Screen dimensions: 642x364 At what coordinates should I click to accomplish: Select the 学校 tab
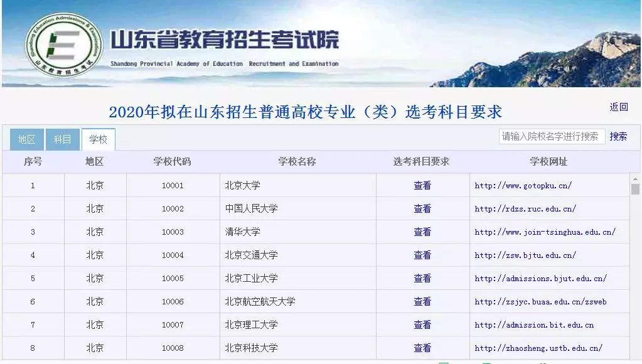(x=99, y=139)
